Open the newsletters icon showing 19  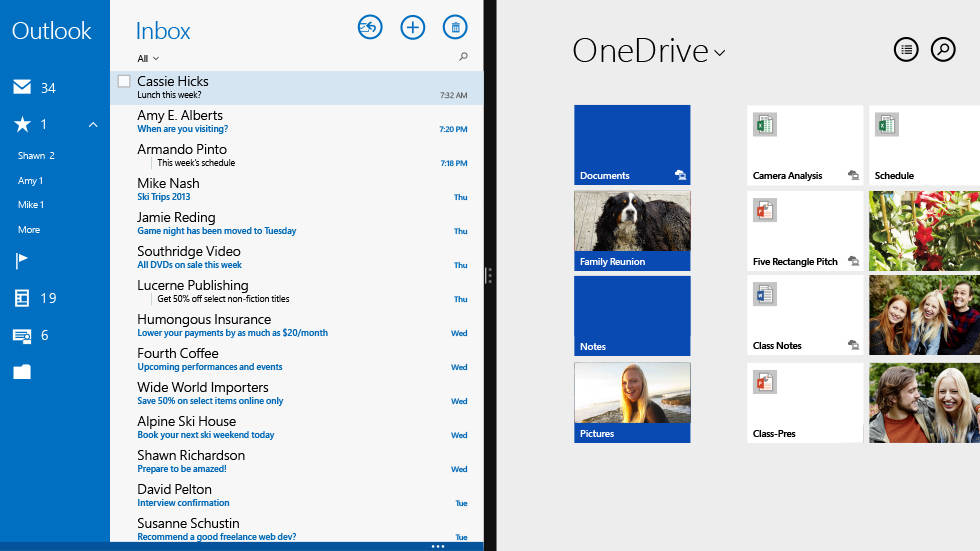(x=22, y=298)
